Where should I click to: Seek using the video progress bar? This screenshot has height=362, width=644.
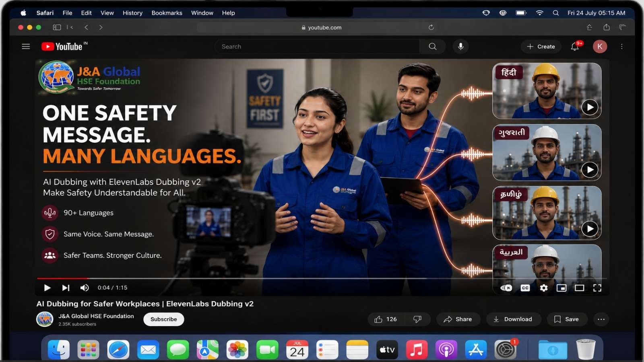point(322,278)
